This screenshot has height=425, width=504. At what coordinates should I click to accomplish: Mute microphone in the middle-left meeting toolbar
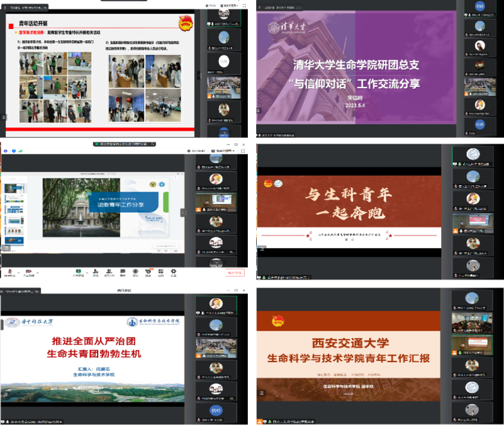click(10, 271)
